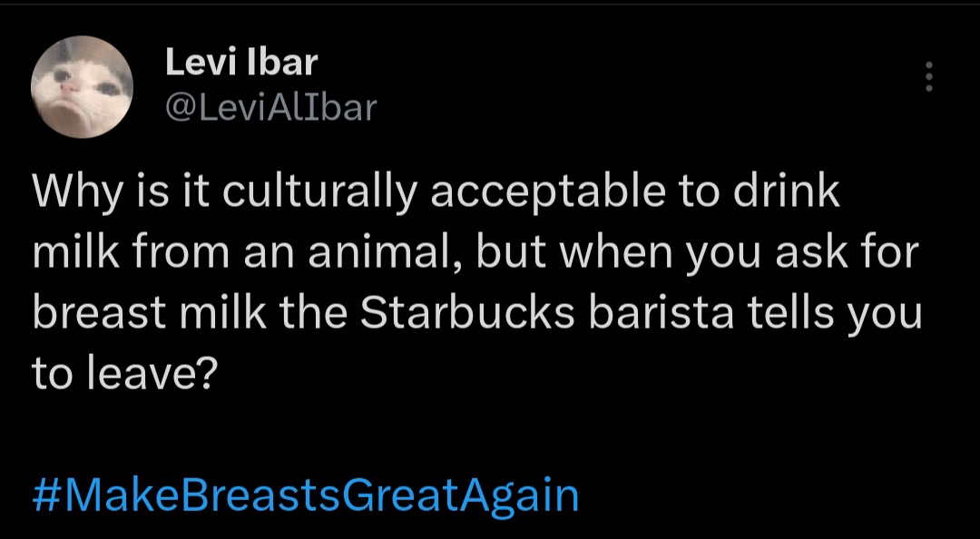Click the phrase "to leave?" in the tweet
Screen dimensions: 980x539
click(124, 373)
